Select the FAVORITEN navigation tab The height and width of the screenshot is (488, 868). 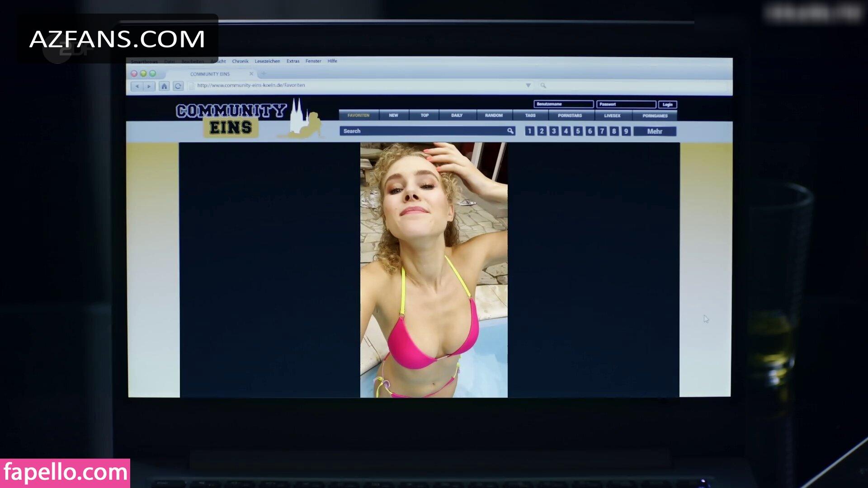(358, 116)
